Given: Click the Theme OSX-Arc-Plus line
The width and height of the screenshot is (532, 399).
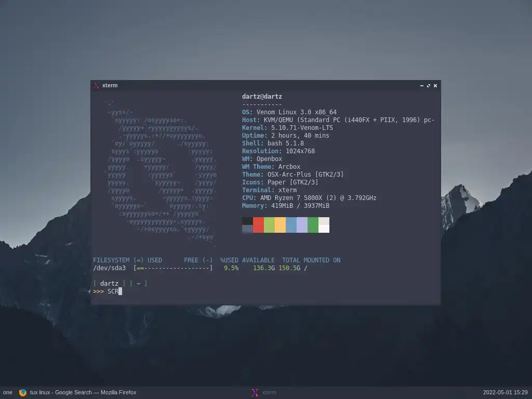Looking at the screenshot, I should pyautogui.click(x=293, y=175).
